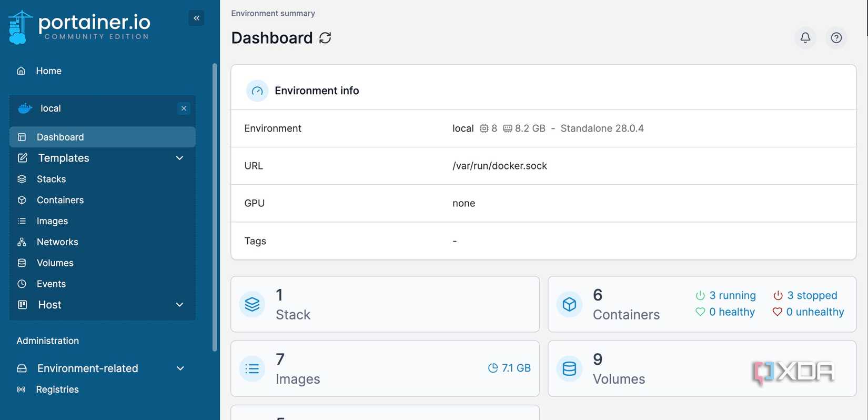Image resolution: width=868 pixels, height=420 pixels.
Task: Open Containers in the sidebar
Action: coord(103,200)
